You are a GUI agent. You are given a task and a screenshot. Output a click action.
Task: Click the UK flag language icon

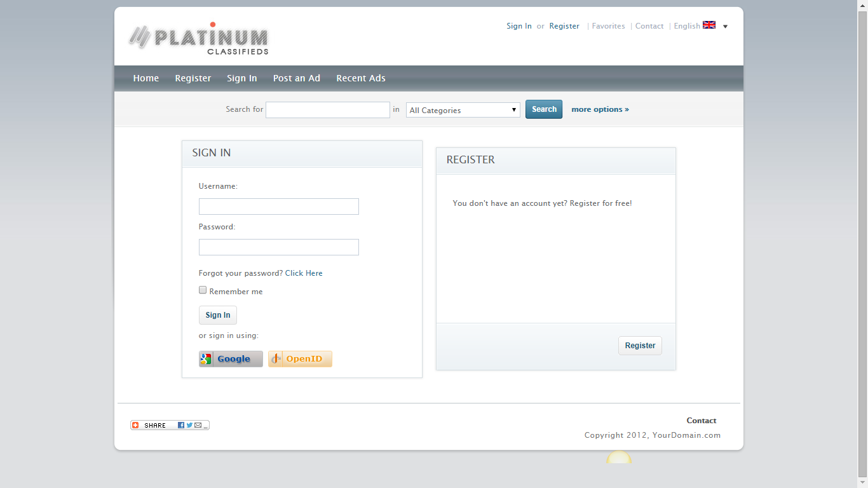click(709, 25)
